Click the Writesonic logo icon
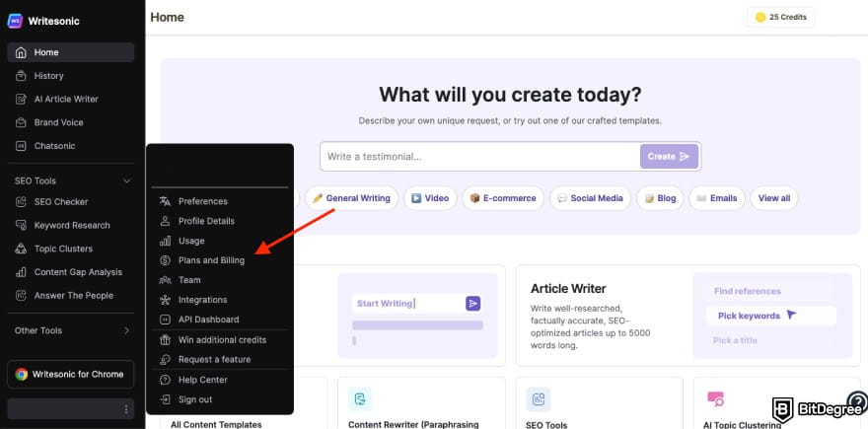Viewport: 868px width, 429px height. coord(15,21)
